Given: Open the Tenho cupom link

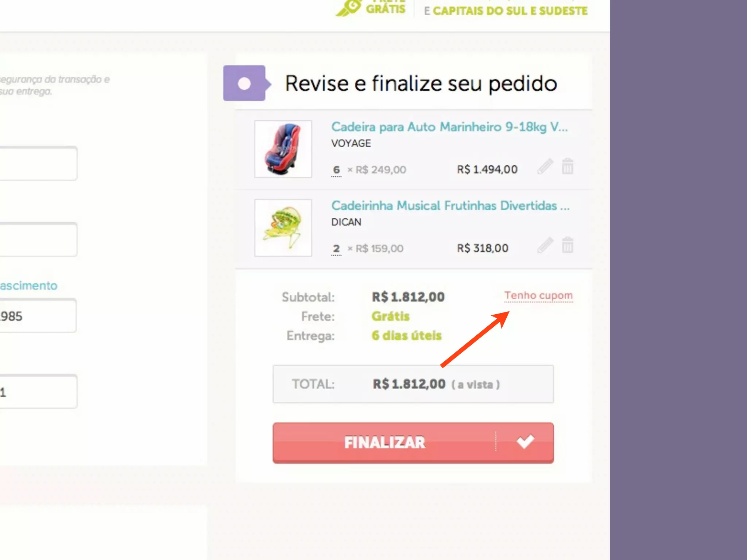Looking at the screenshot, I should [x=538, y=295].
